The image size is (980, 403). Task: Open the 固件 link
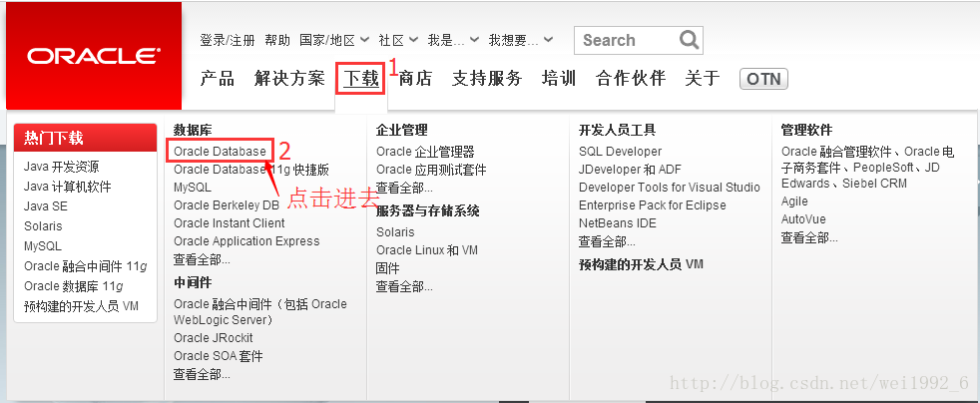tap(387, 268)
